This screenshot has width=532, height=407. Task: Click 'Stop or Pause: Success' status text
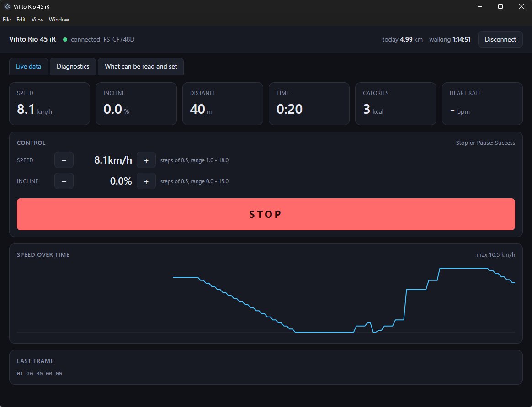pos(485,143)
